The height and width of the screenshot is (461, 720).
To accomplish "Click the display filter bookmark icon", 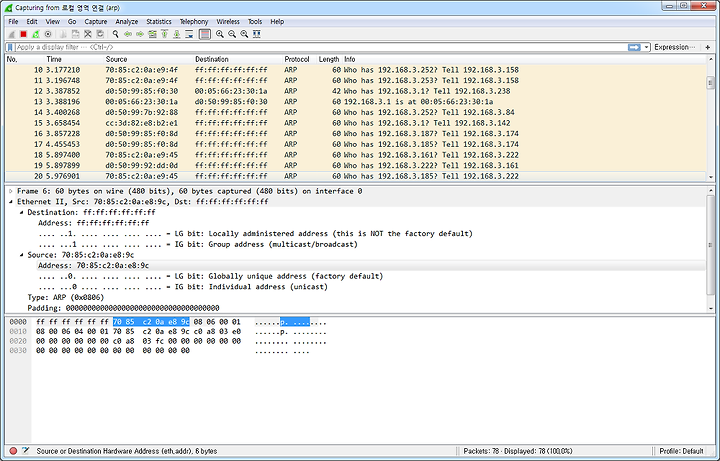I will coord(10,47).
